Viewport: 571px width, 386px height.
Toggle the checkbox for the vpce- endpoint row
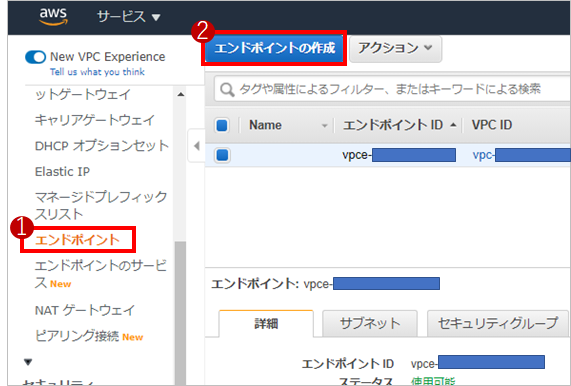pos(222,155)
